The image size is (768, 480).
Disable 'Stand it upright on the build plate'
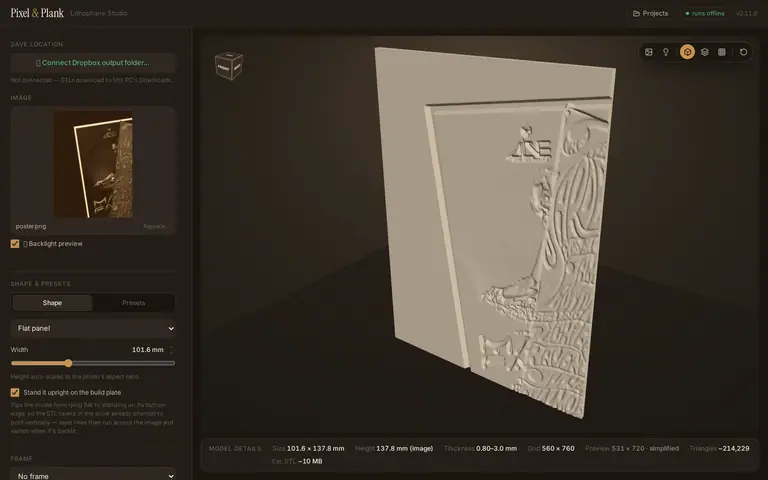point(15,392)
